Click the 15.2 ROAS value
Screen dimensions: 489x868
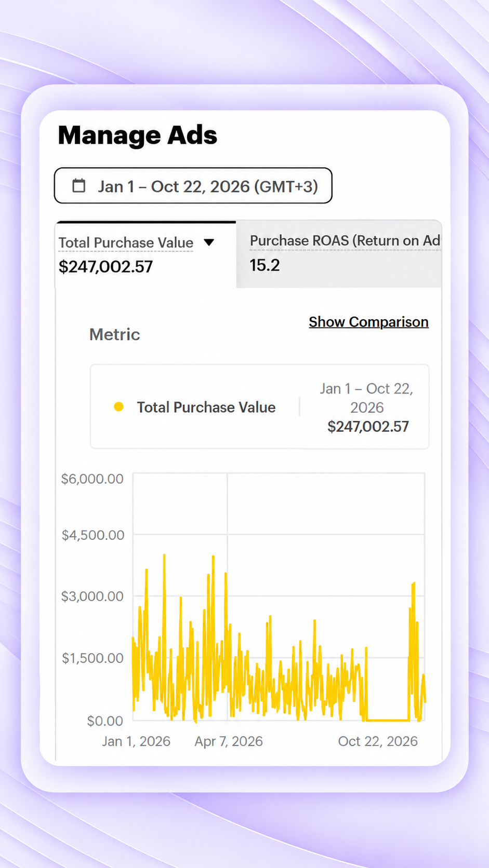265,265
